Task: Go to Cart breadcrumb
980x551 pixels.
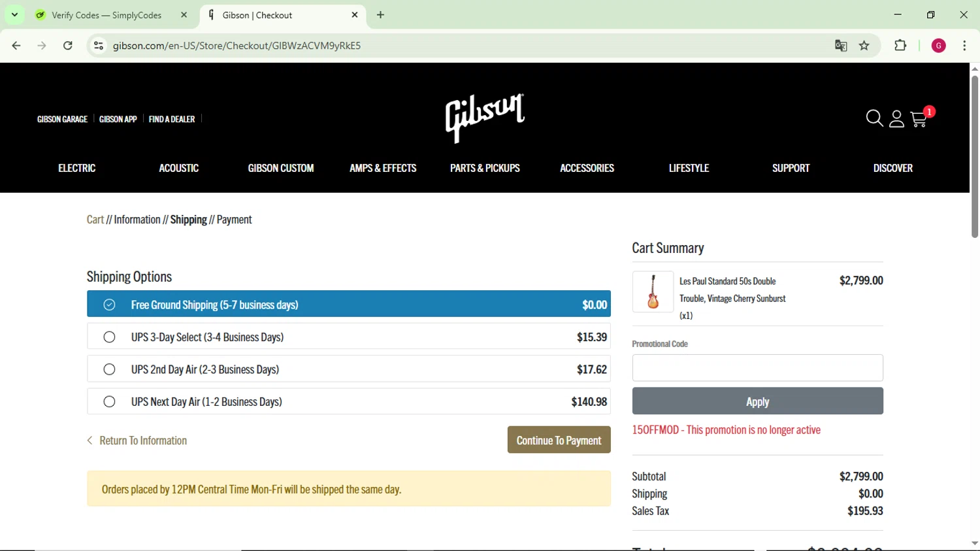Action: pos(95,220)
